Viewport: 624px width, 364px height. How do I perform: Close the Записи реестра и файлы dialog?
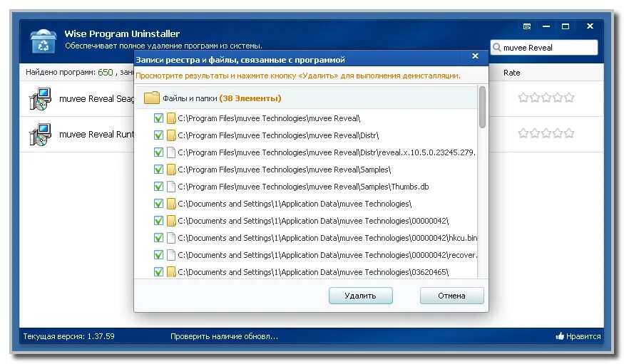[475, 56]
